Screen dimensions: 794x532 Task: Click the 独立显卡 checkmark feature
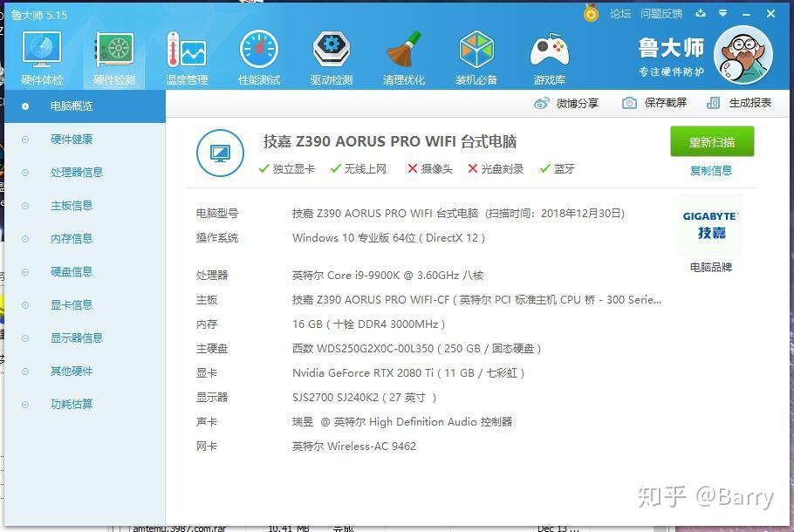(x=286, y=168)
